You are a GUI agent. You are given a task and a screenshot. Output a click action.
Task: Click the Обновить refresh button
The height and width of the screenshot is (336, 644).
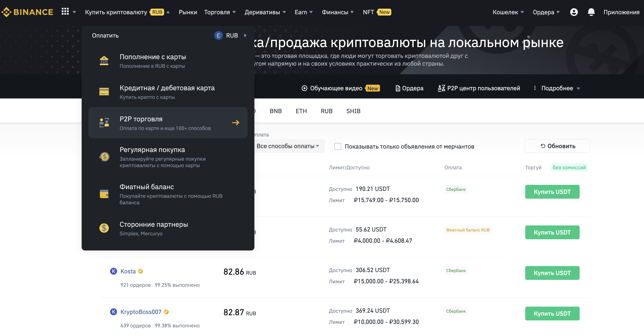pyautogui.click(x=557, y=146)
